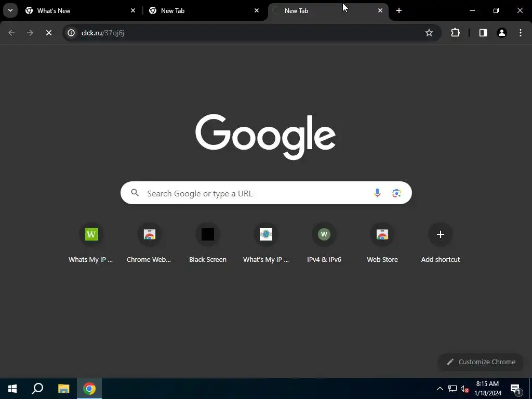
Task: Minimize the Chrome window
Action: point(472,10)
